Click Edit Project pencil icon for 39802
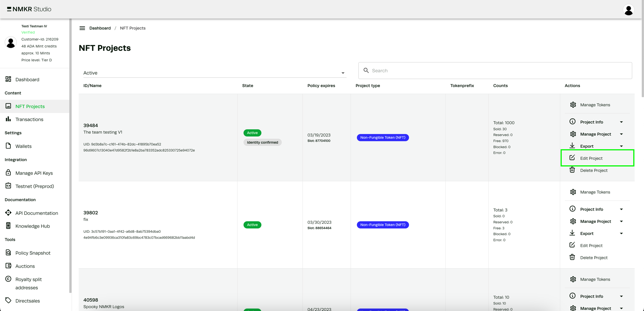The height and width of the screenshot is (311, 644). (x=572, y=245)
